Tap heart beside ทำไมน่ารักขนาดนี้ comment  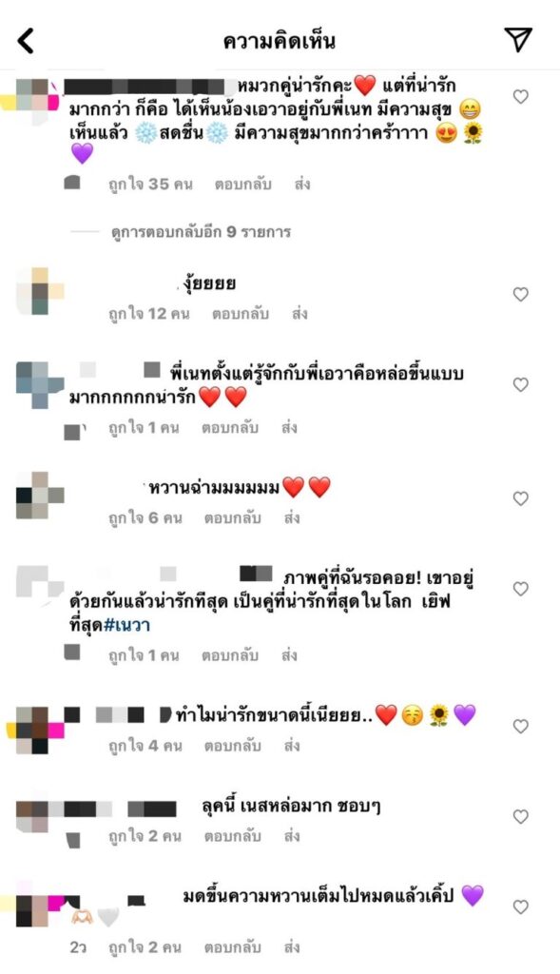coord(520,726)
